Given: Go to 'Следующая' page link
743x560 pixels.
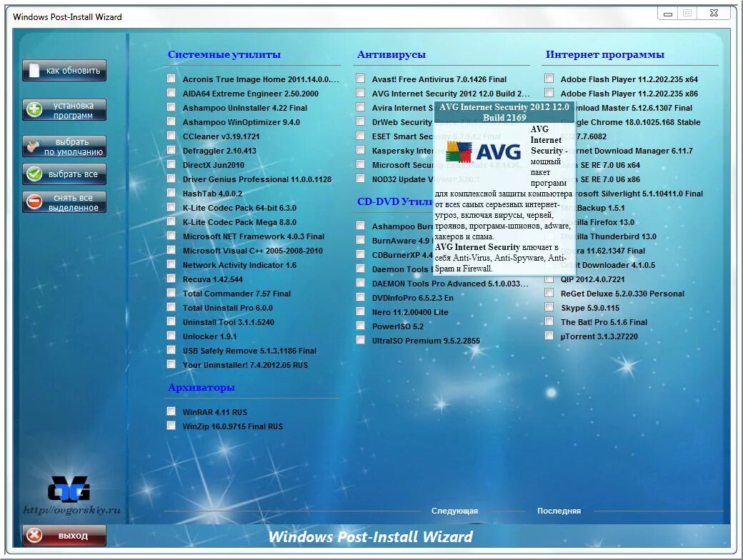Looking at the screenshot, I should tap(454, 511).
